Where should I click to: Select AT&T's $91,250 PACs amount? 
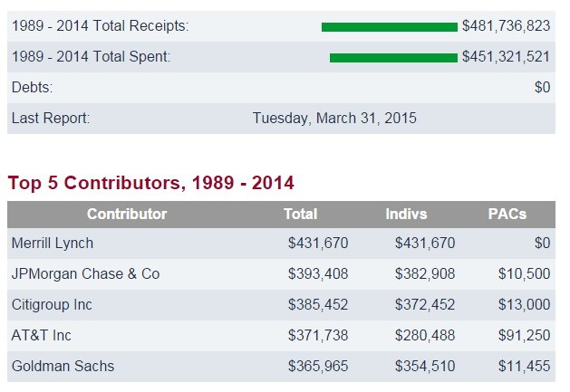click(x=526, y=335)
